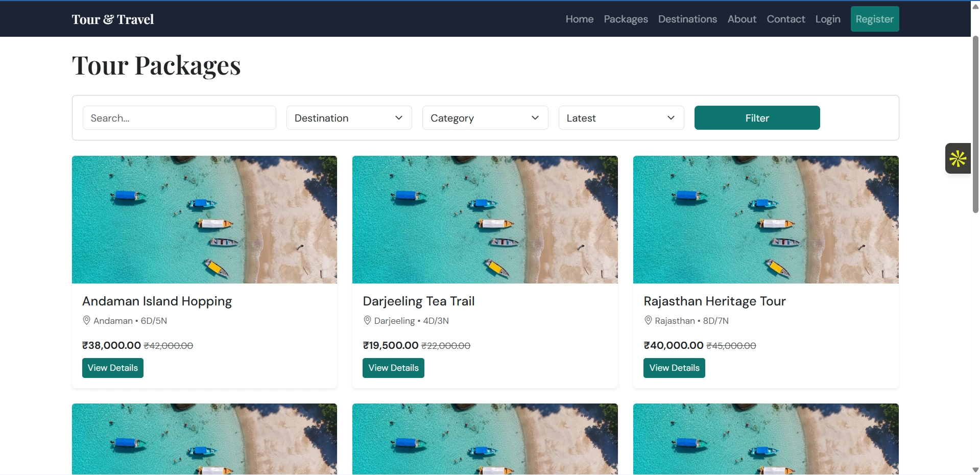The image size is (980, 475).
Task: Open the Latest sort dropdown
Action: (622, 118)
